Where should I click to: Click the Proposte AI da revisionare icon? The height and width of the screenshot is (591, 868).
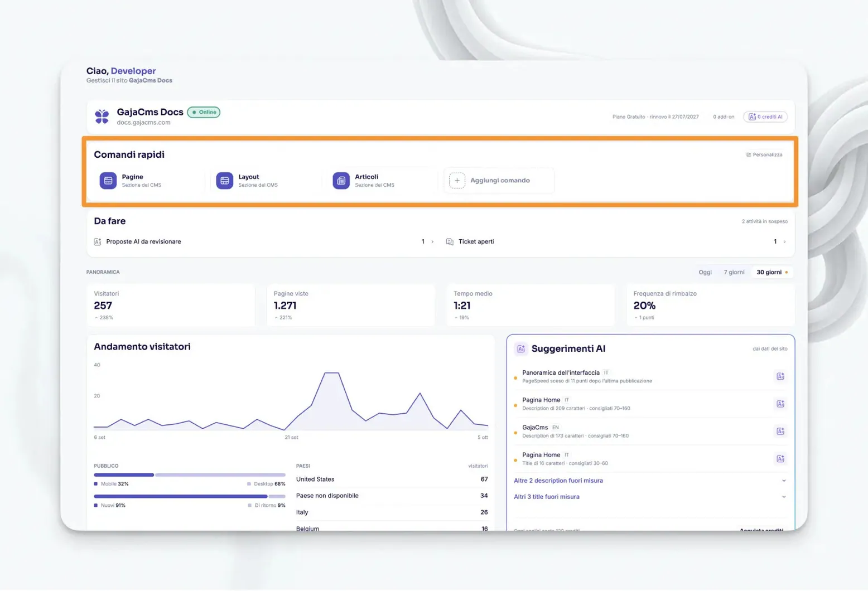[98, 241]
